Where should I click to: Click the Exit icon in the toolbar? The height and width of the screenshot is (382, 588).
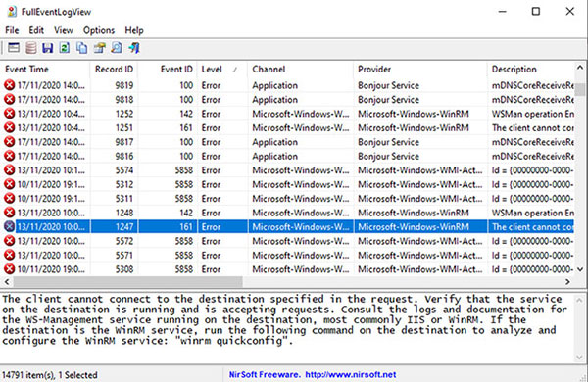coord(134,48)
